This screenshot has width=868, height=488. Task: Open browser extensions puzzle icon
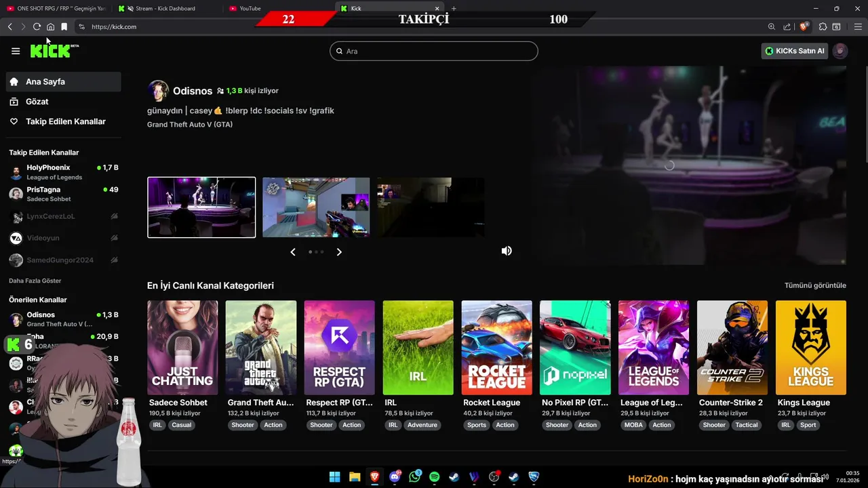(x=823, y=26)
